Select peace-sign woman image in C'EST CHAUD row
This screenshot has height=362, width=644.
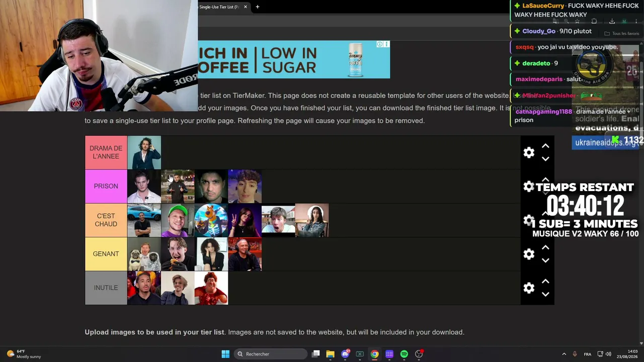tap(245, 220)
